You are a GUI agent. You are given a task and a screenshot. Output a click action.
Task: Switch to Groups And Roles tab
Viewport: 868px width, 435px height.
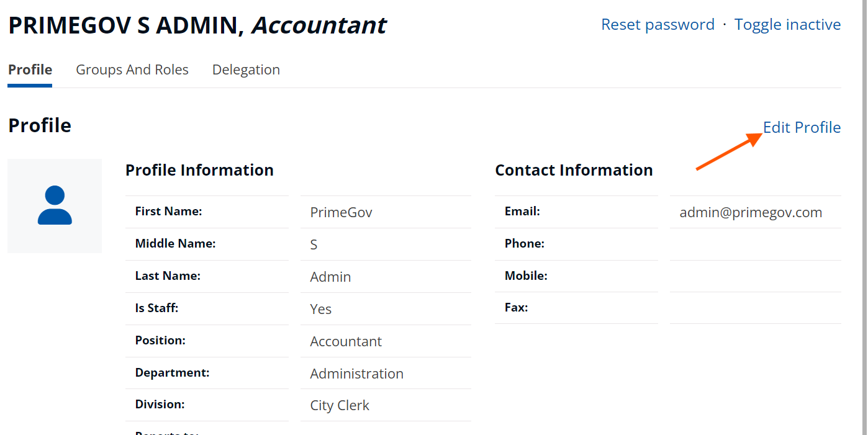[x=132, y=70]
